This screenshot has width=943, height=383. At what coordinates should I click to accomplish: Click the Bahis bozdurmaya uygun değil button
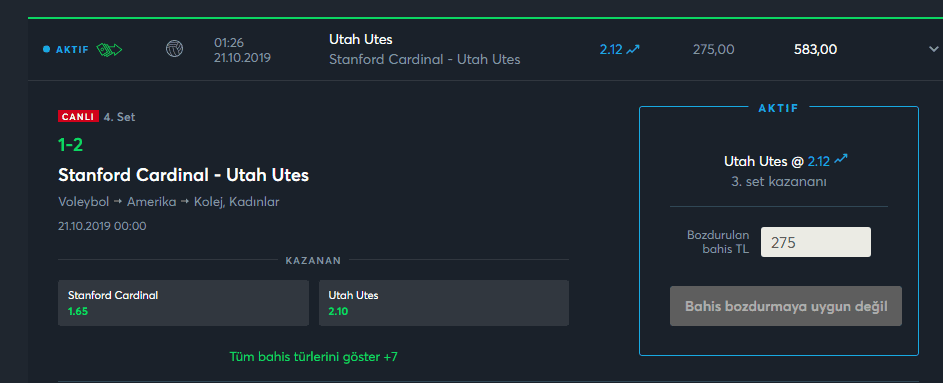pos(786,306)
